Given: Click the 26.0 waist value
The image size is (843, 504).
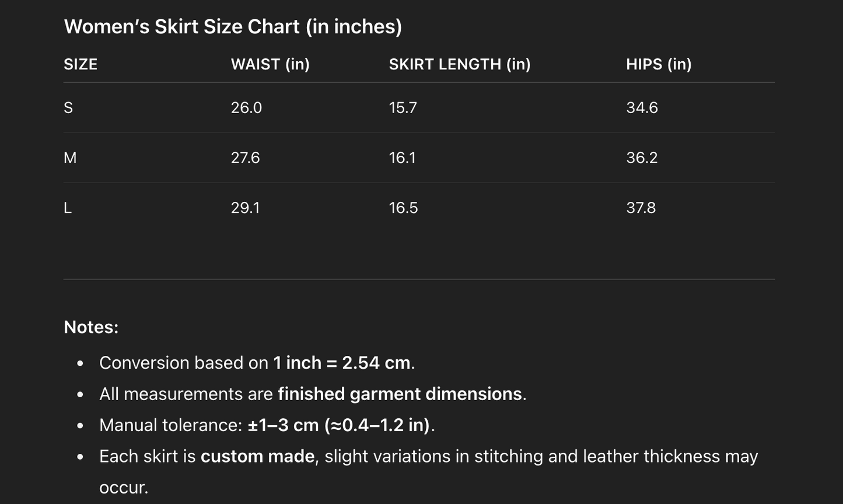Looking at the screenshot, I should pyautogui.click(x=246, y=108).
